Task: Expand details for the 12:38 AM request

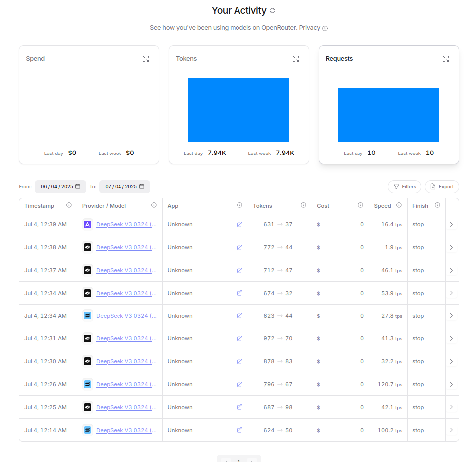Action: pyautogui.click(x=452, y=247)
